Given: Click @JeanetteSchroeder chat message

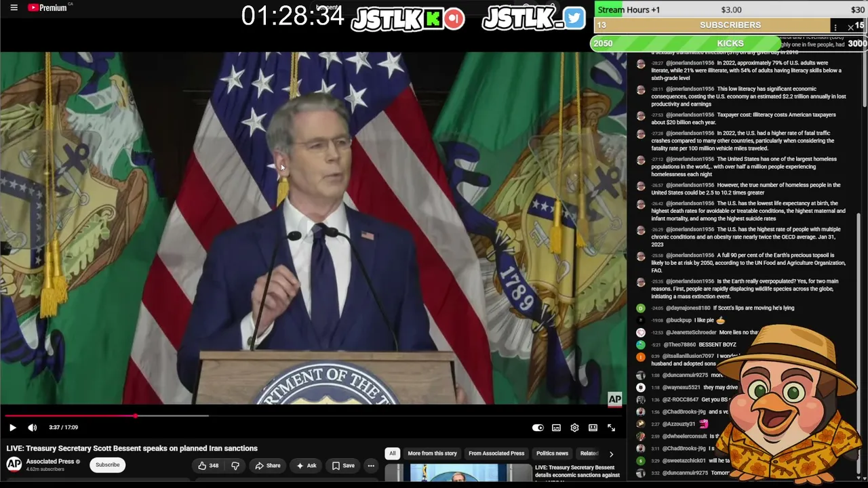Looking at the screenshot, I should coord(696,332).
